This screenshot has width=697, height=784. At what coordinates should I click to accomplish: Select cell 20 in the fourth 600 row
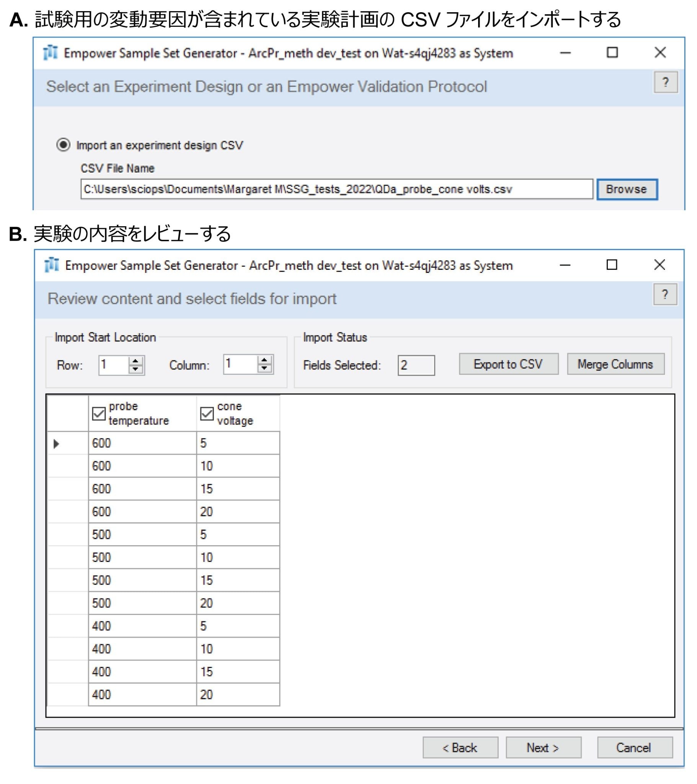pyautogui.click(x=238, y=512)
